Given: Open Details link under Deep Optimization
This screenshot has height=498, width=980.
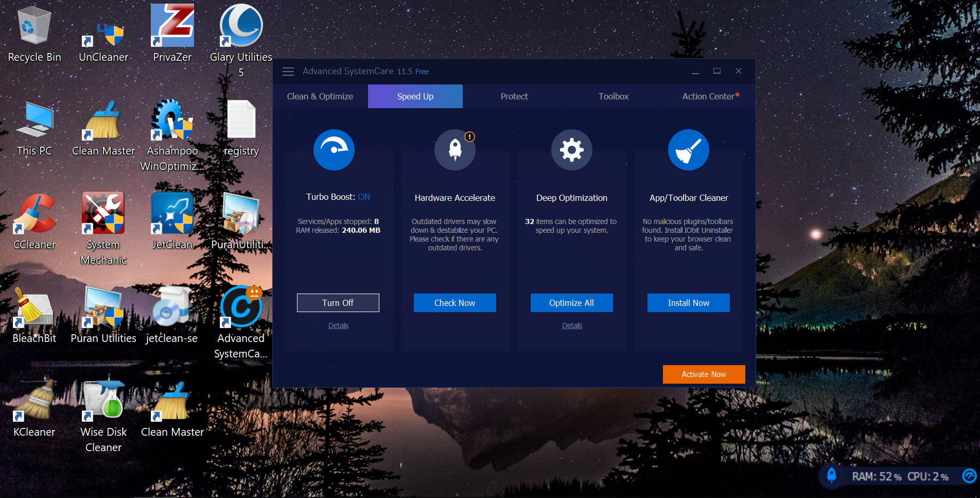Looking at the screenshot, I should (x=572, y=325).
